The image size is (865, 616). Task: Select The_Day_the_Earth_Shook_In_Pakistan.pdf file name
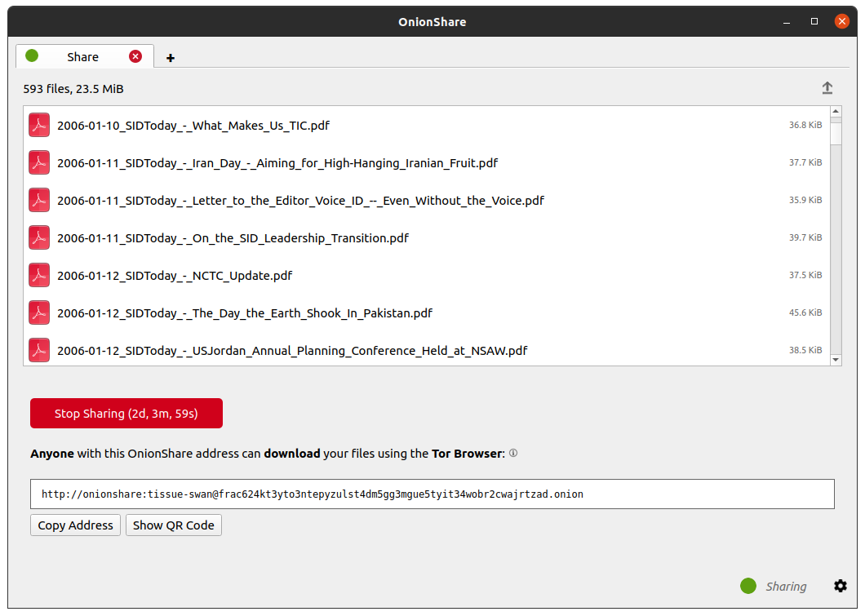click(x=244, y=312)
